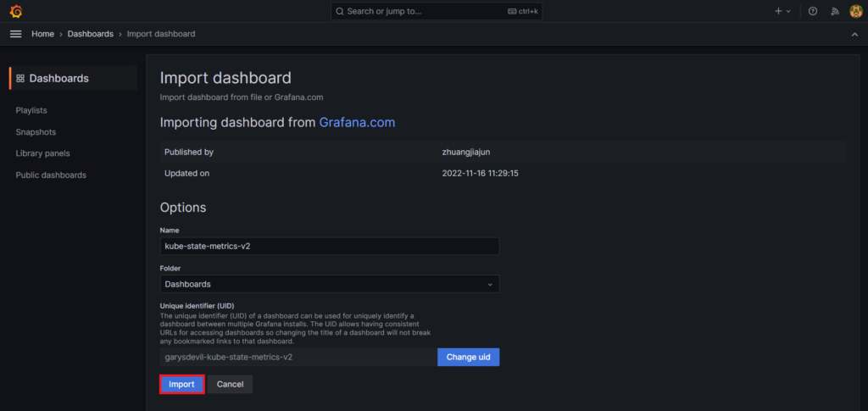Collapse the top bar with chevron

[x=854, y=34]
